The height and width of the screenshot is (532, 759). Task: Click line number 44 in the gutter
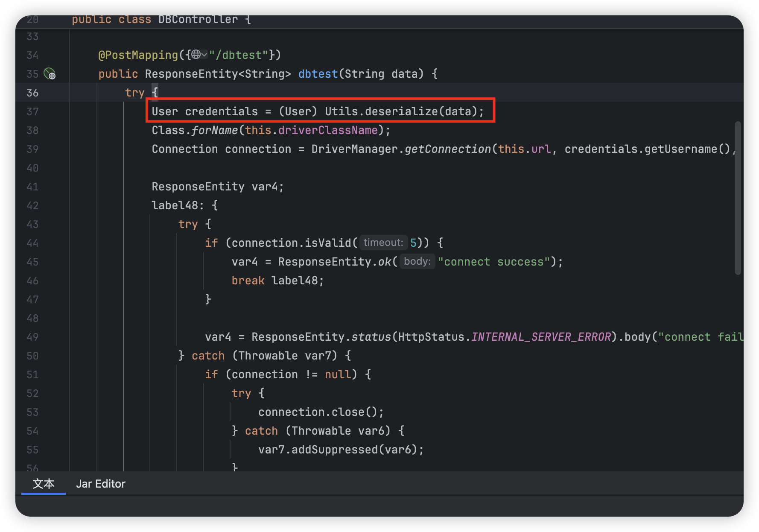point(32,243)
